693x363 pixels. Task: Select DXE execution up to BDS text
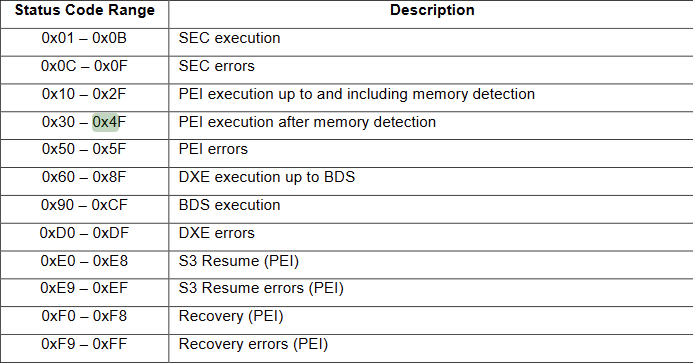(x=267, y=177)
